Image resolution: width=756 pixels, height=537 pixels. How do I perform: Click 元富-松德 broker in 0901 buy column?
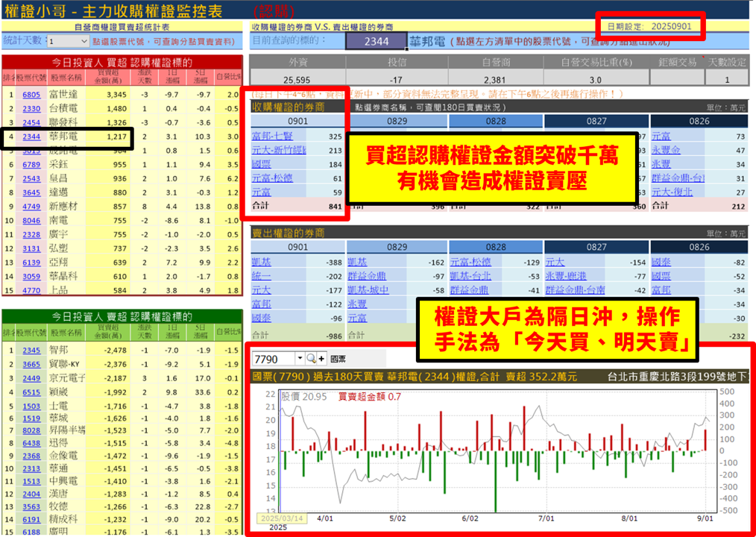272,178
